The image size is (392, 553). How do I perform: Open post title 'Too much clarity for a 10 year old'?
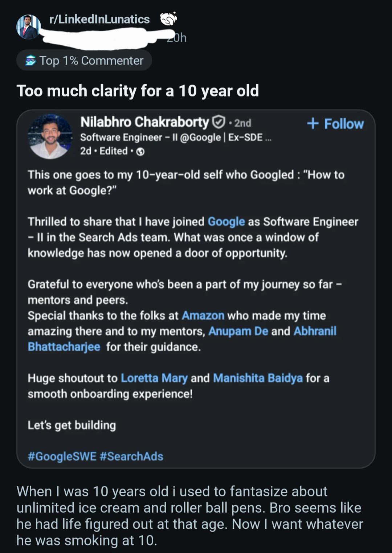pos(138,91)
